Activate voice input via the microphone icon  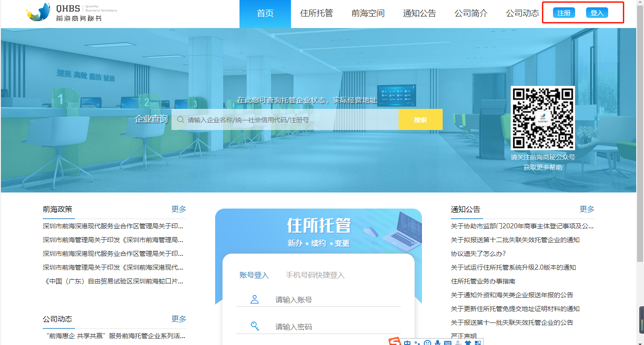(438, 343)
